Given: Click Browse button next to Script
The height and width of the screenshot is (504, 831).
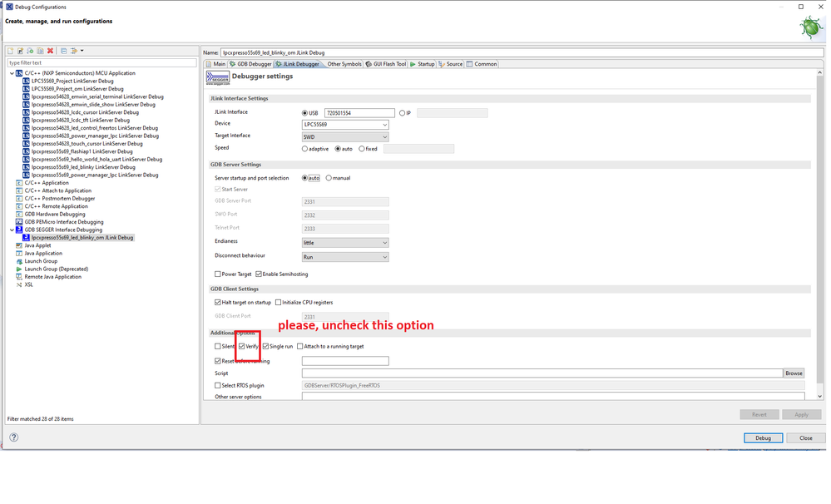Looking at the screenshot, I should tap(794, 373).
